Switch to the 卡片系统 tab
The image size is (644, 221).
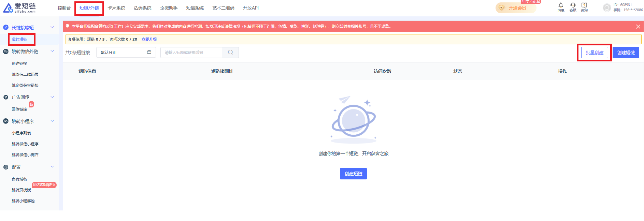point(116,8)
